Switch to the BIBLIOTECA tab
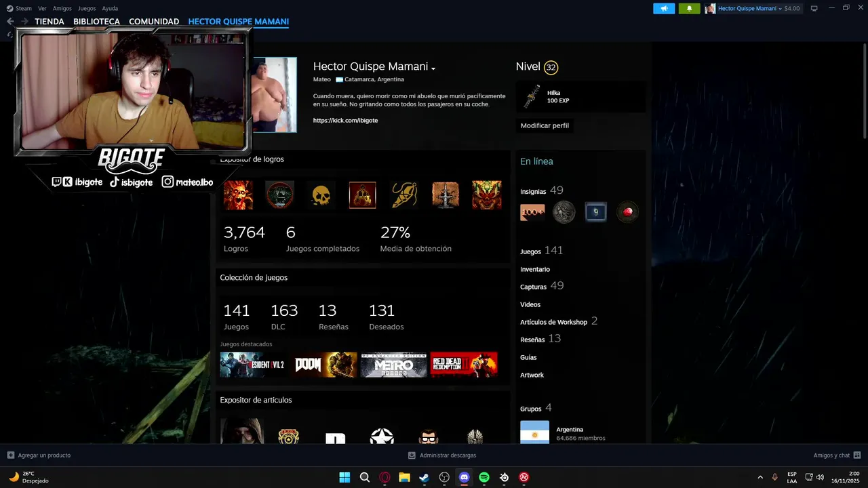The image size is (868, 488). click(x=96, y=22)
